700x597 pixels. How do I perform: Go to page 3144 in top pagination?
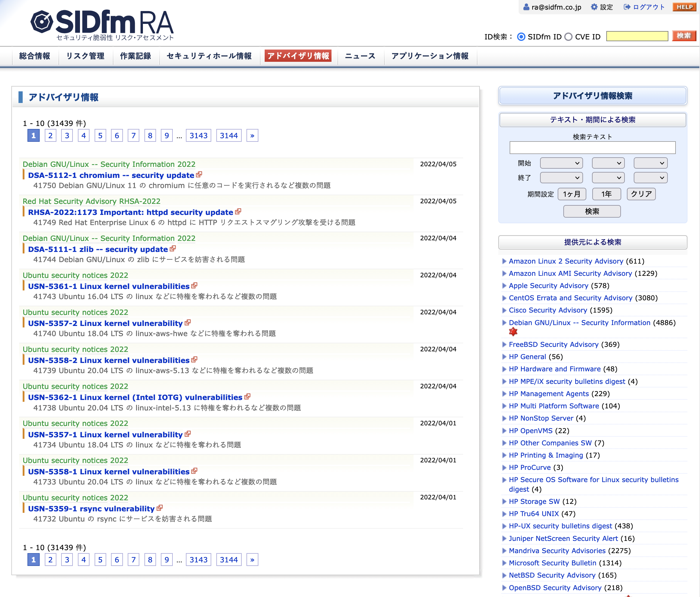pos(229,136)
